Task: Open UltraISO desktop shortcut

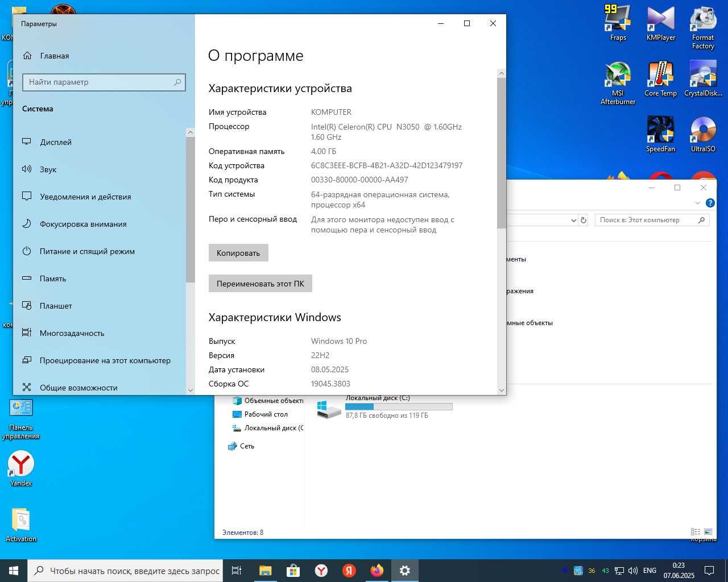Action: click(x=703, y=134)
